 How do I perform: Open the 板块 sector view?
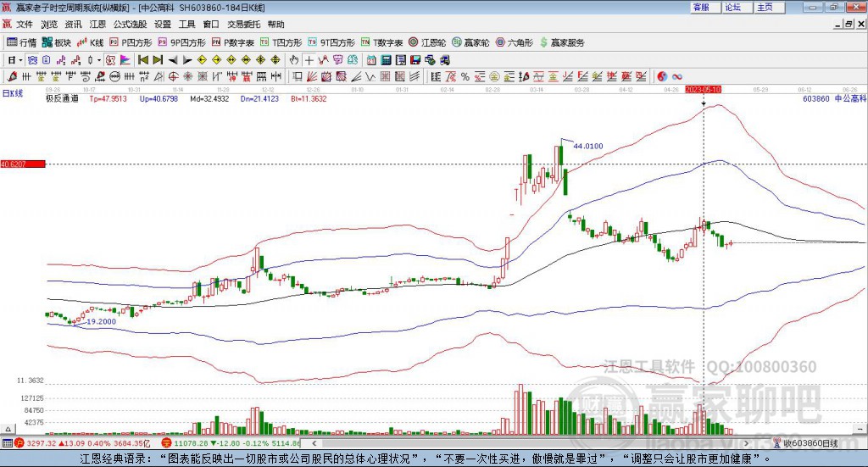[57, 42]
